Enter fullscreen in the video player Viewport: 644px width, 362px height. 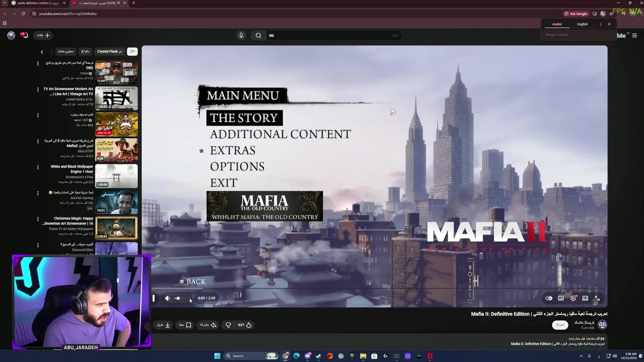coord(597,298)
